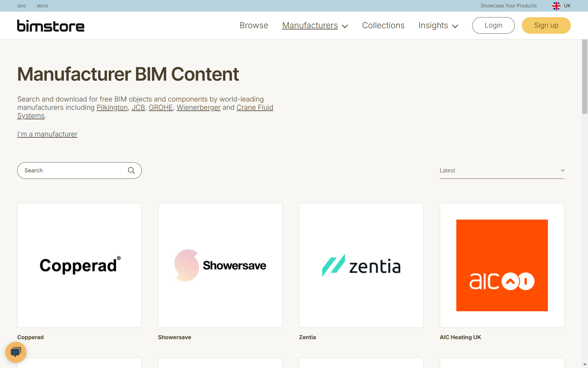The width and height of the screenshot is (588, 368).
Task: Open the Zentia logo card
Action: click(361, 265)
